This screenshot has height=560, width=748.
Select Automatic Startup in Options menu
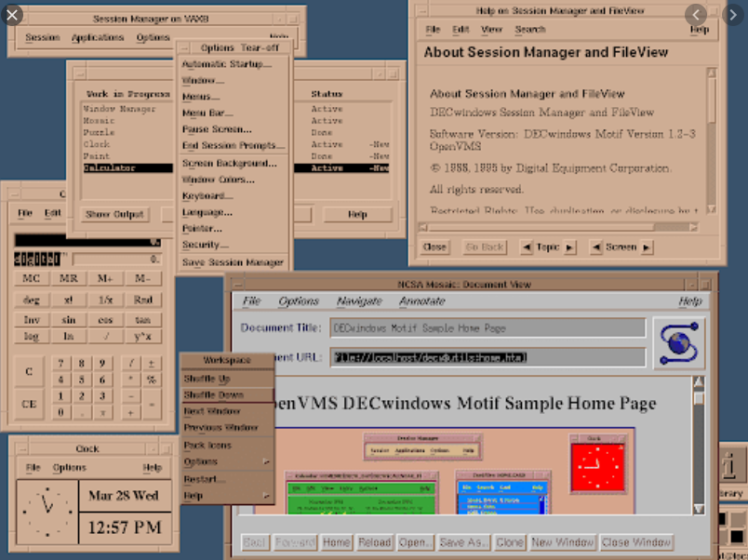(x=227, y=64)
